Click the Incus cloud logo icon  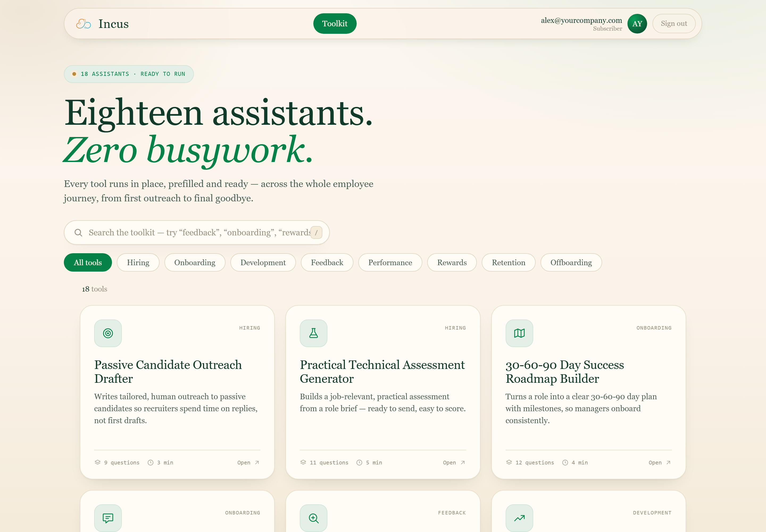pos(83,24)
